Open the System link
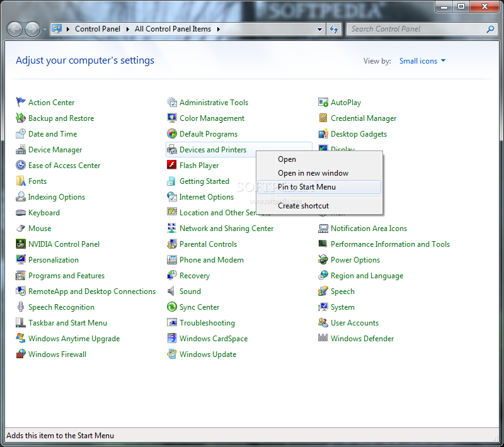The width and height of the screenshot is (504, 447). click(343, 307)
